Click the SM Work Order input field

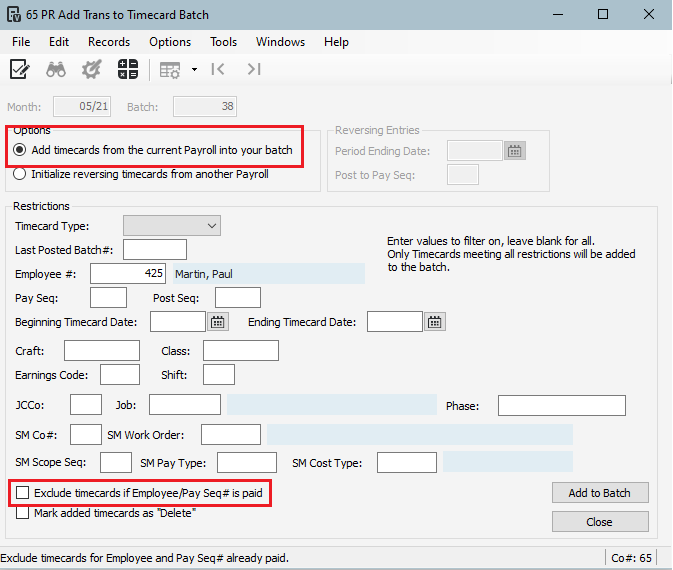231,434
